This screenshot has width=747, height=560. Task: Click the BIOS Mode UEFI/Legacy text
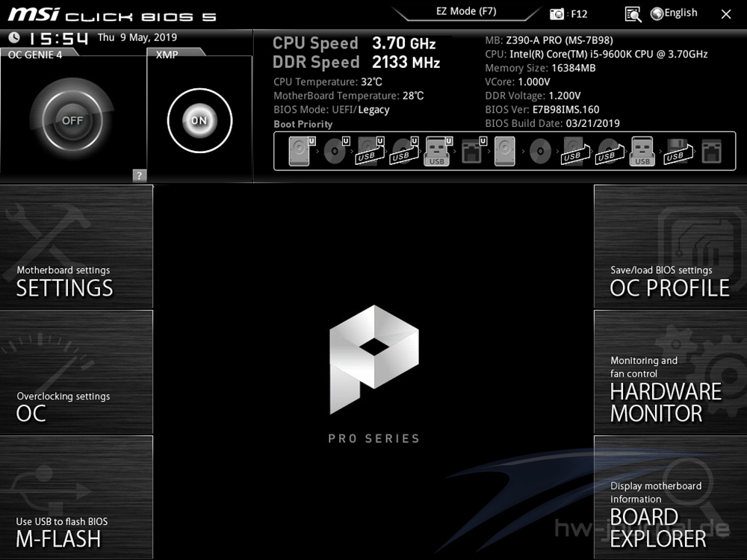pyautogui.click(x=332, y=110)
